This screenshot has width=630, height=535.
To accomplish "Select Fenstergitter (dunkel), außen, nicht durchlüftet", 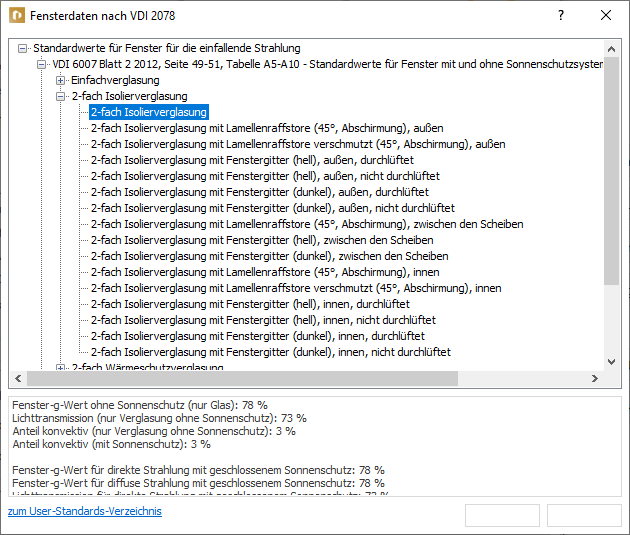I will tap(272, 208).
